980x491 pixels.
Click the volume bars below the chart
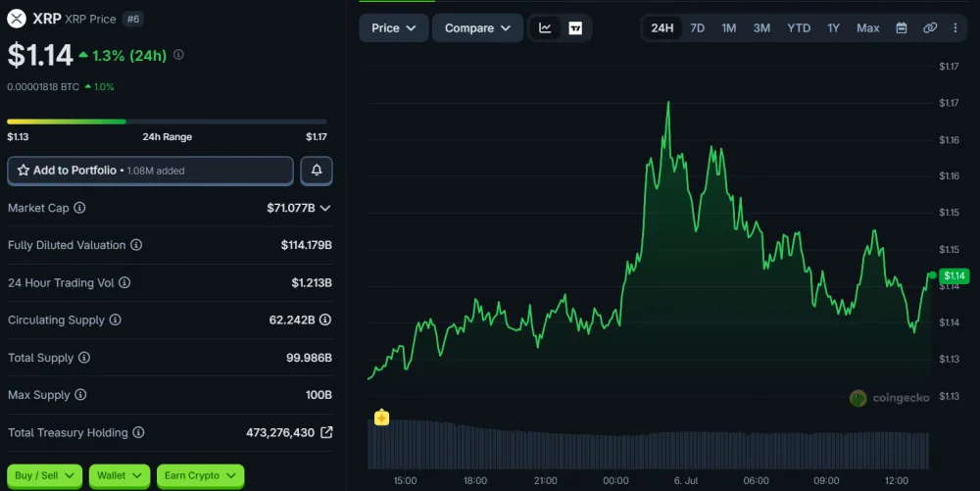(648, 444)
